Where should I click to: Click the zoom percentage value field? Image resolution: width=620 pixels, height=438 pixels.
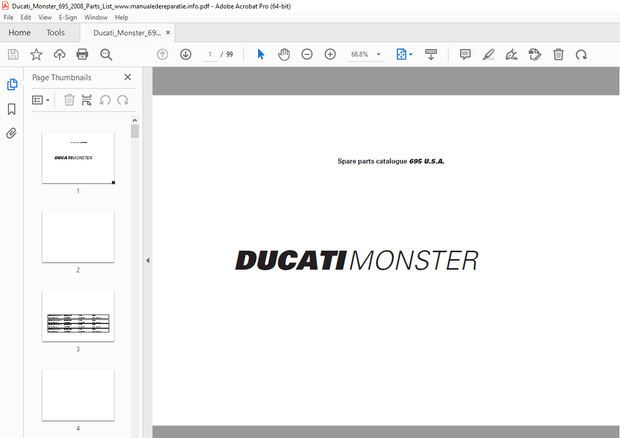[x=359, y=55]
